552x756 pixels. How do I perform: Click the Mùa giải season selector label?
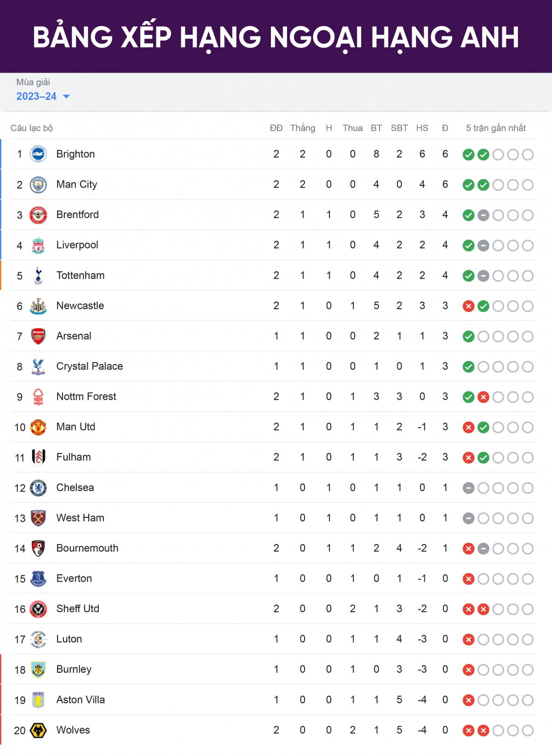click(33, 82)
